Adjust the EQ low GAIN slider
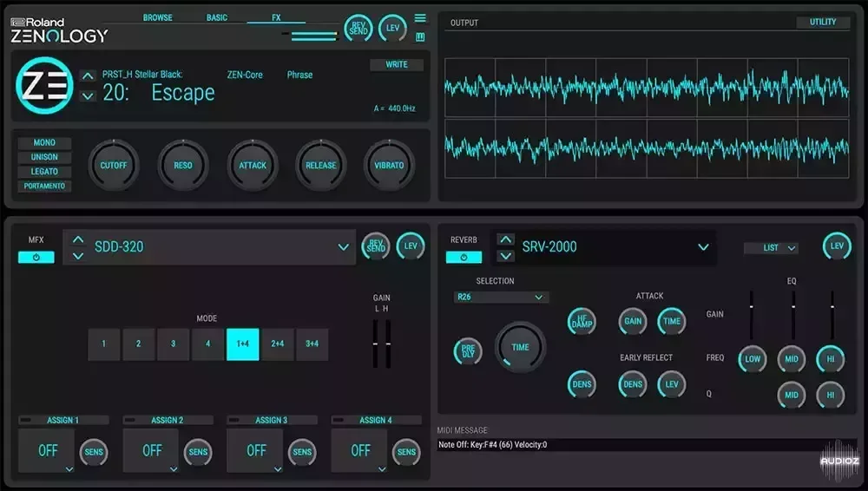 [751, 314]
